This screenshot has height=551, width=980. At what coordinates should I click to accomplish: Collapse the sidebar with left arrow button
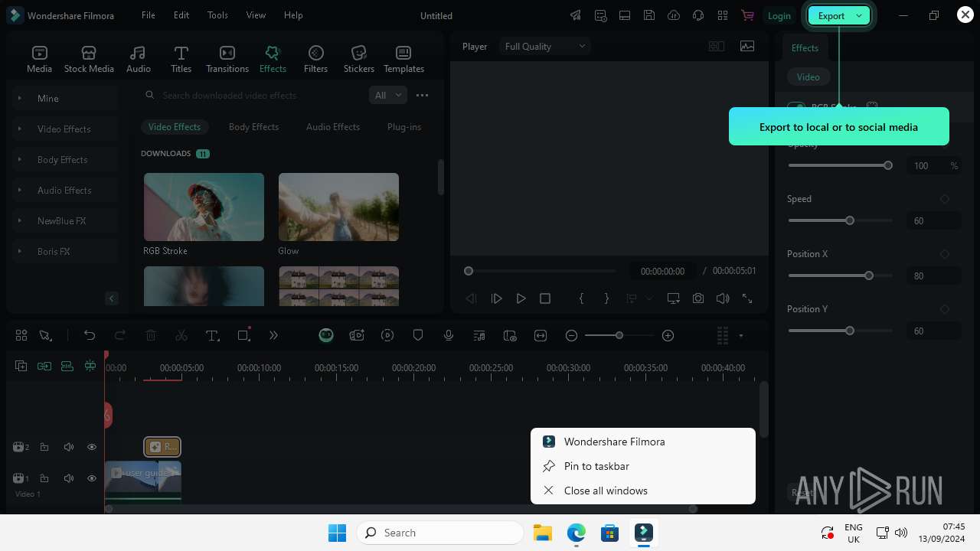point(112,298)
